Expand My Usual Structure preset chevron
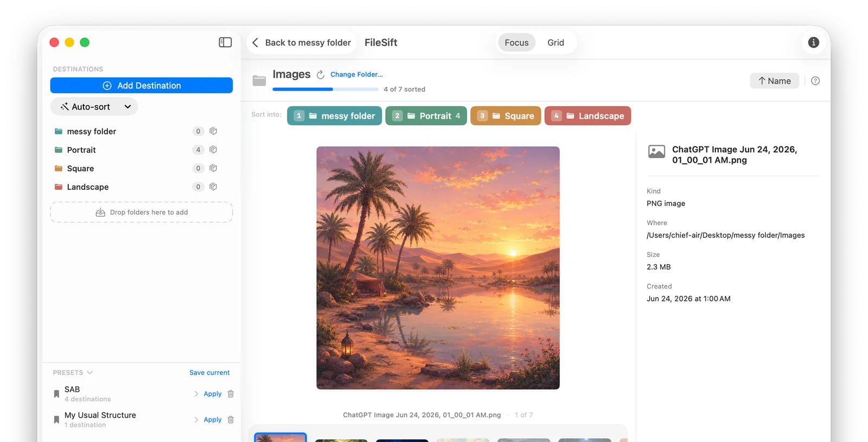 click(x=196, y=419)
